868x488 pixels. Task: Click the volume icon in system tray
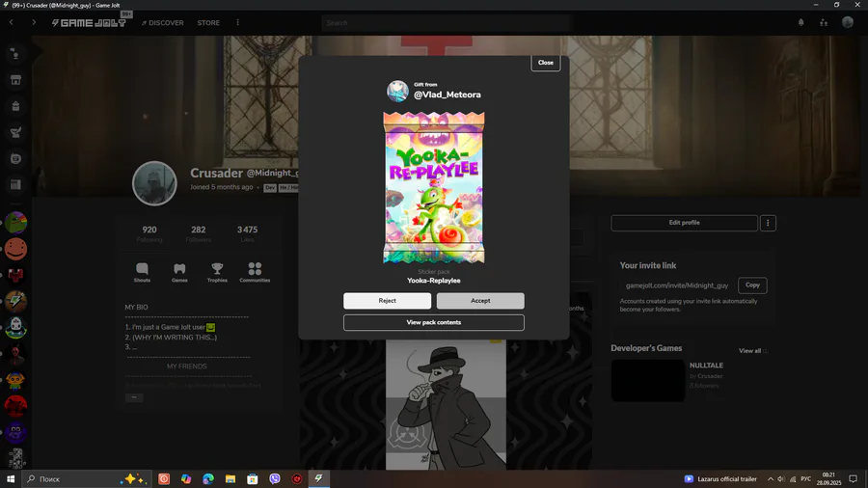781,478
